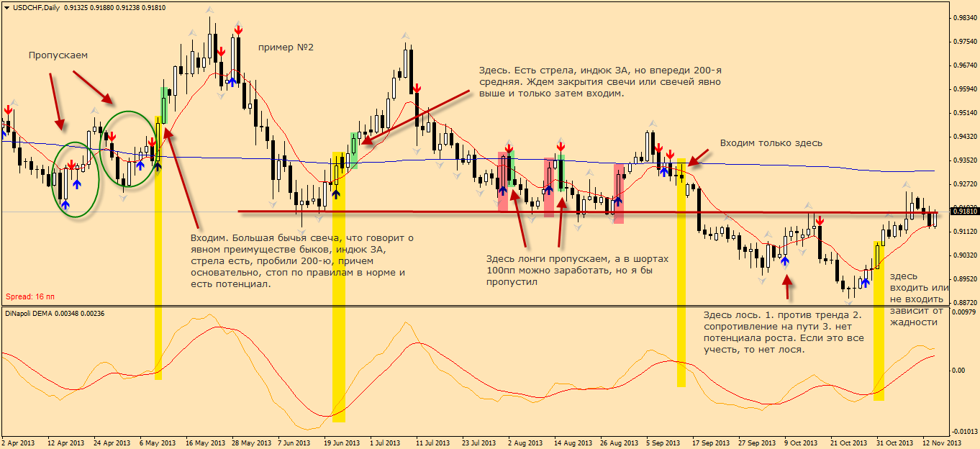The width and height of the screenshot is (980, 449).
Task: Click the 2 Aug 2013 date label
Action: pyautogui.click(x=525, y=443)
